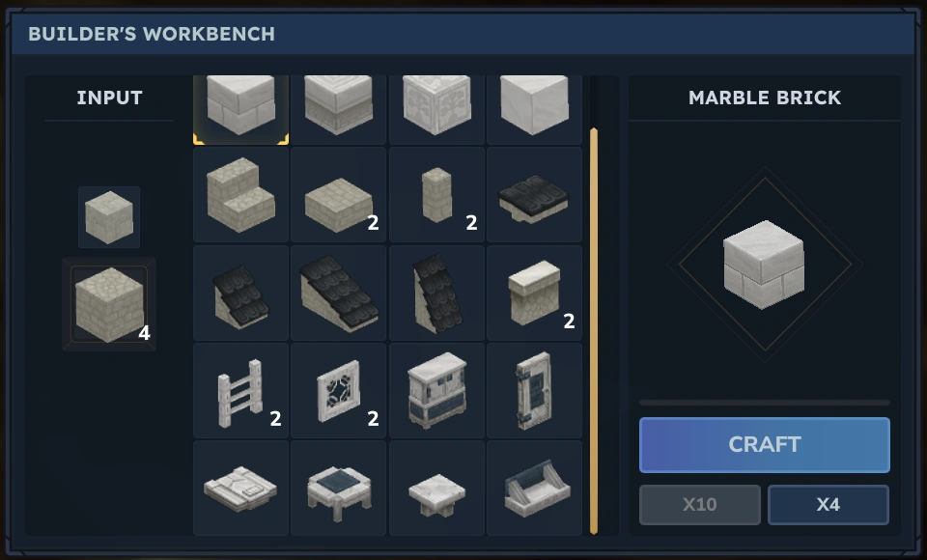This screenshot has width=927, height=560.
Task: Select the smooth plain marble block
Action: (534, 109)
